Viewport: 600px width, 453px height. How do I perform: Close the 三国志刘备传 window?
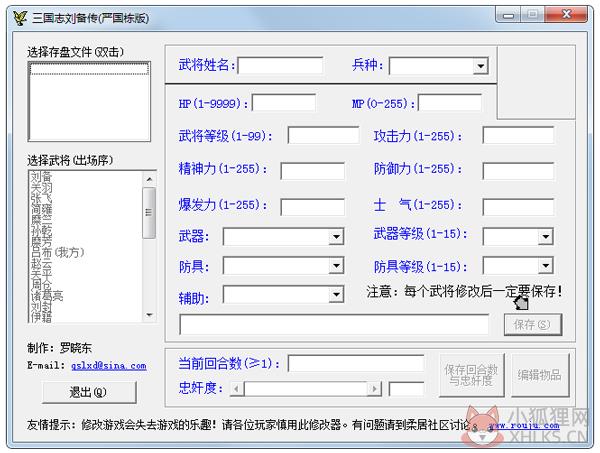tap(567, 15)
